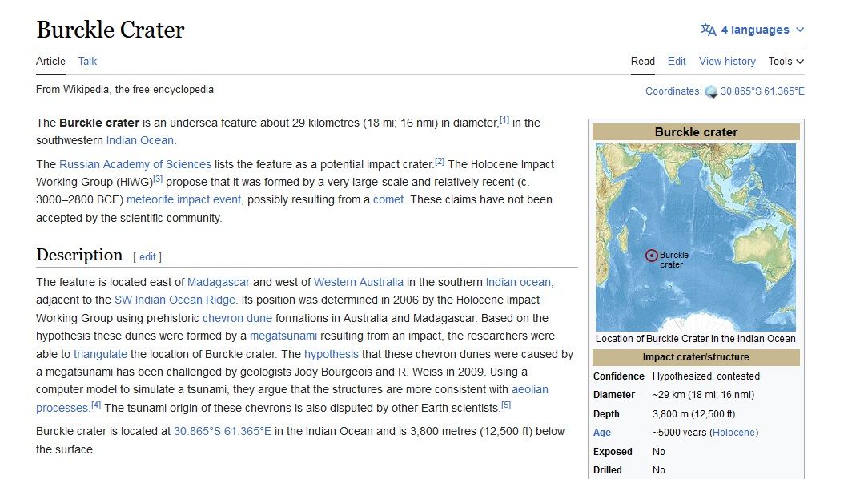This screenshot has width=868, height=479.
Task: Follow the meteorite impact event link
Action: (x=184, y=200)
